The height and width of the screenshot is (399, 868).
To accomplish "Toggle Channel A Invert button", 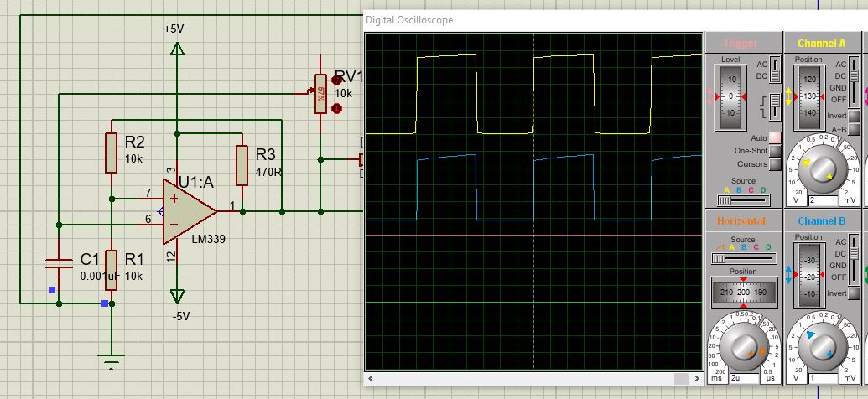I will click(x=854, y=116).
